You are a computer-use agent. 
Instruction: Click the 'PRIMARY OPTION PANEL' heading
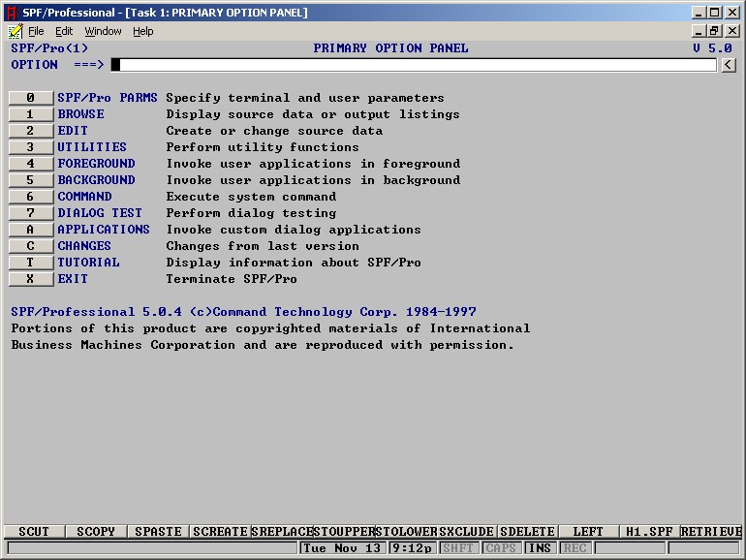(390, 48)
